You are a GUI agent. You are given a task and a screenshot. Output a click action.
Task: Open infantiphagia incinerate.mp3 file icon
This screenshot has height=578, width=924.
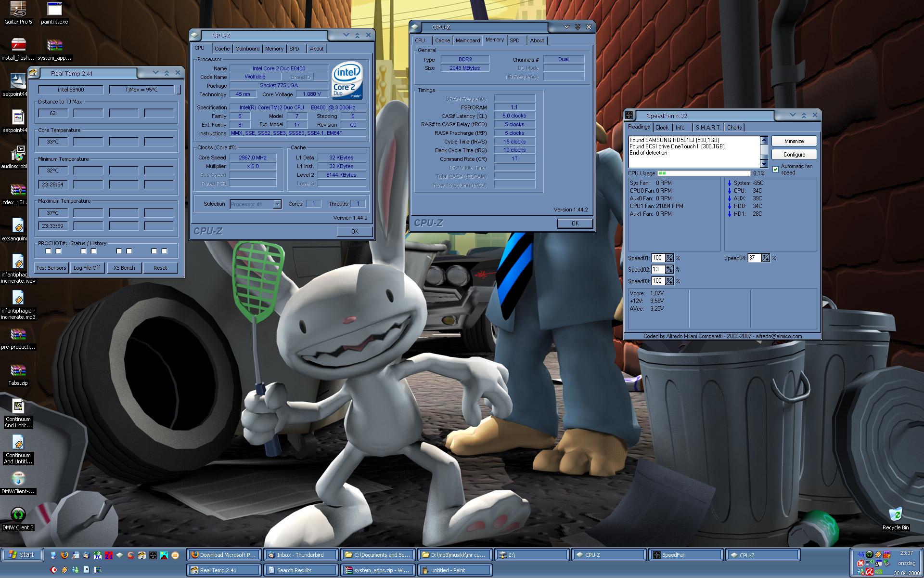[x=18, y=305]
